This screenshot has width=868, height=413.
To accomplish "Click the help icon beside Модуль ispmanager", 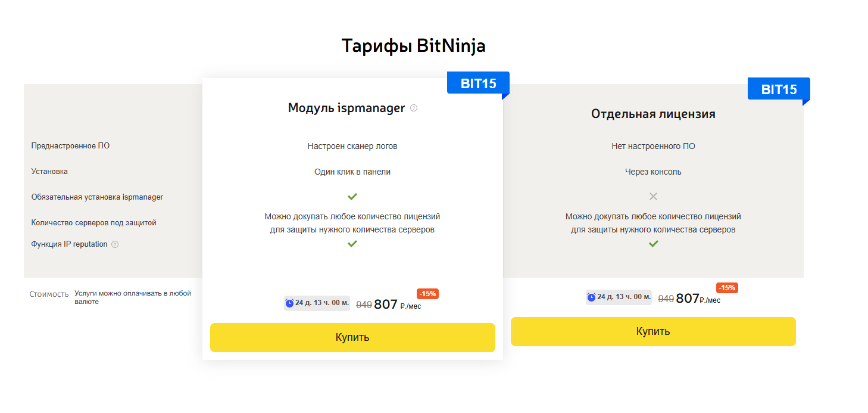I will click(414, 108).
